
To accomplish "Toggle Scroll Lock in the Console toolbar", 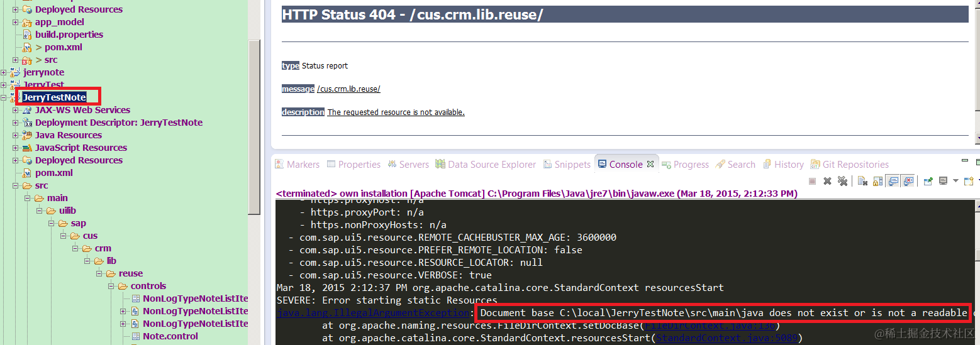I will (878, 181).
